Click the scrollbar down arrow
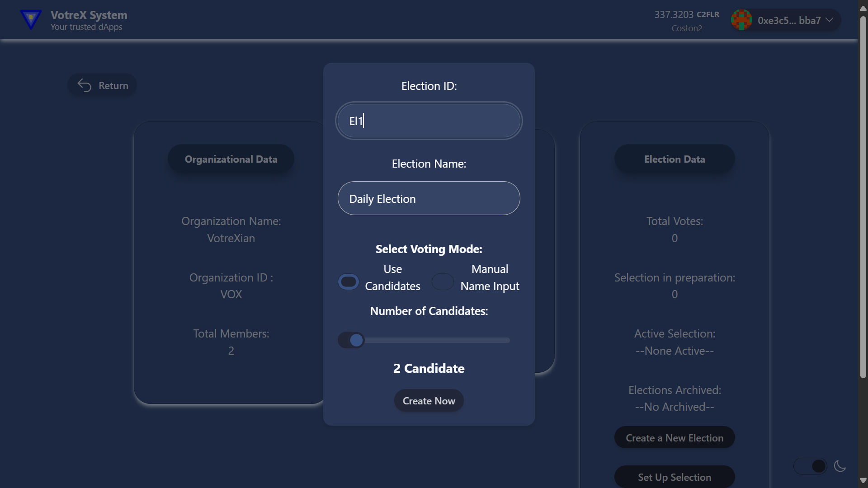 [863, 480]
